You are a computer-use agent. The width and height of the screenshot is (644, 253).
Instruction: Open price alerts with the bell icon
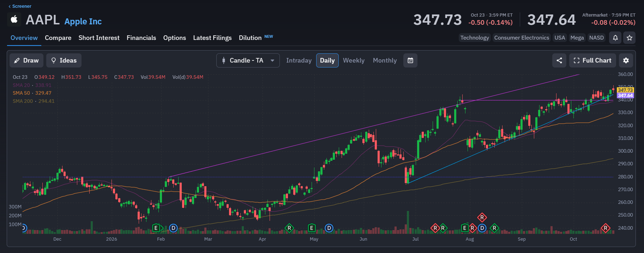coord(615,38)
